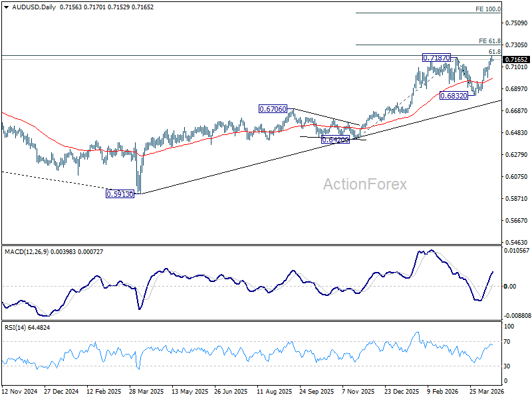Click the 26 Jun 2025 date label

231,392
